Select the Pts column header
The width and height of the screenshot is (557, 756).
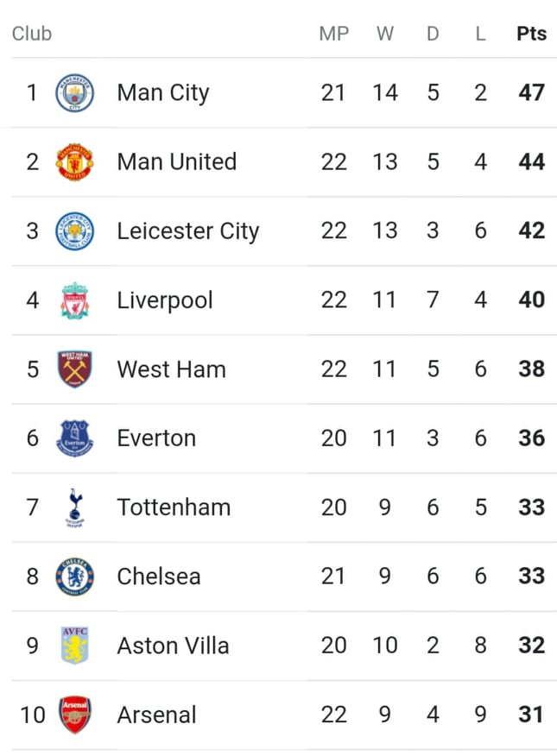(531, 34)
